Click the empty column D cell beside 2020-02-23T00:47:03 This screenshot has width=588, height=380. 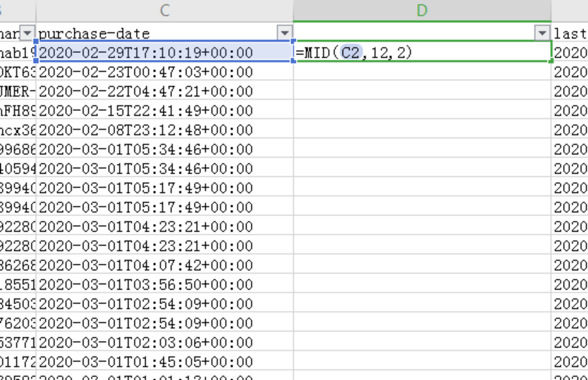(x=422, y=72)
